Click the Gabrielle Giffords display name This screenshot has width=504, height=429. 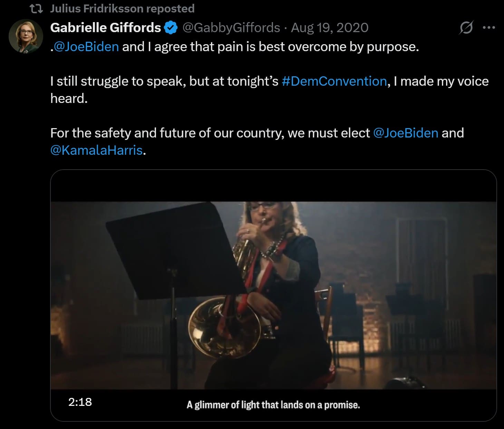click(105, 28)
